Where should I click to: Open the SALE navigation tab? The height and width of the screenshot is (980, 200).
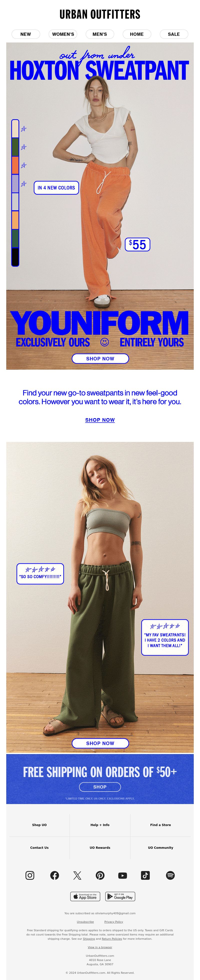[x=174, y=34]
